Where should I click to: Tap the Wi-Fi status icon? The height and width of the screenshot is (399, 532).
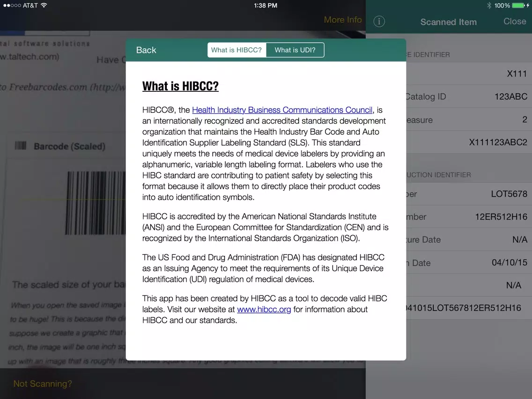coord(44,6)
